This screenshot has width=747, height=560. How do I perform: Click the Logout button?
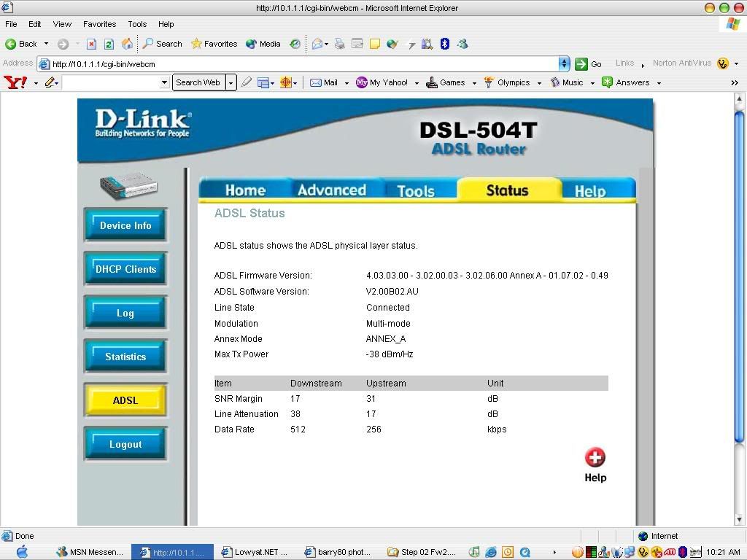click(125, 444)
